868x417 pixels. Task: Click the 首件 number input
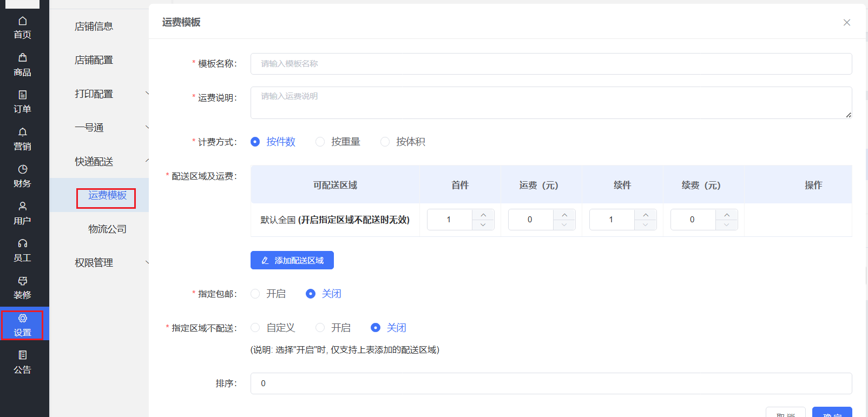449,220
